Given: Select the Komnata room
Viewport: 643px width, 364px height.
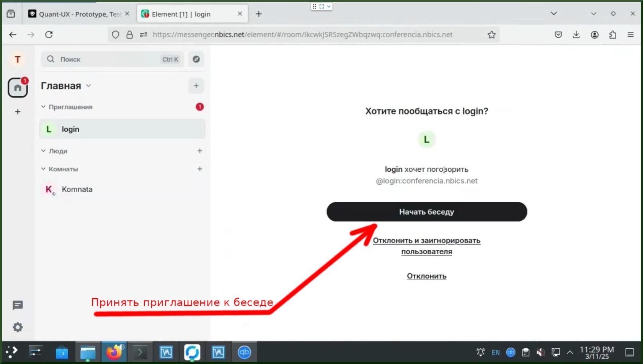Looking at the screenshot, I should point(77,189).
